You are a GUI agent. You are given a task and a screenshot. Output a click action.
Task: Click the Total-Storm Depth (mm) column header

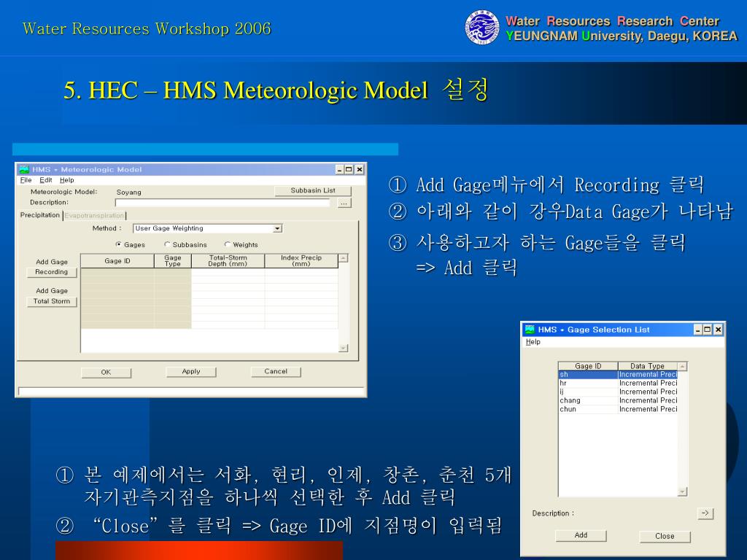(228, 261)
